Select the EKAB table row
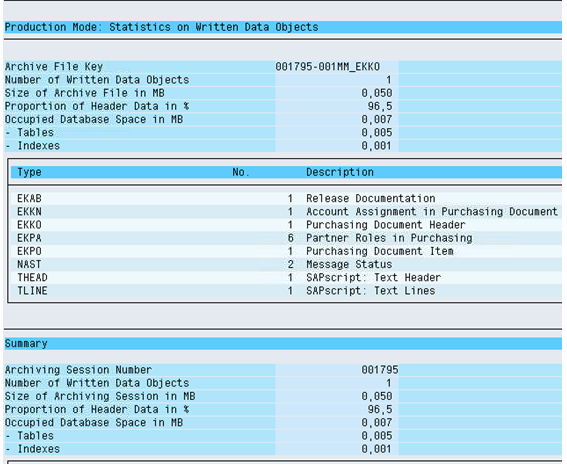This screenshot has height=465, width=567. 286,199
